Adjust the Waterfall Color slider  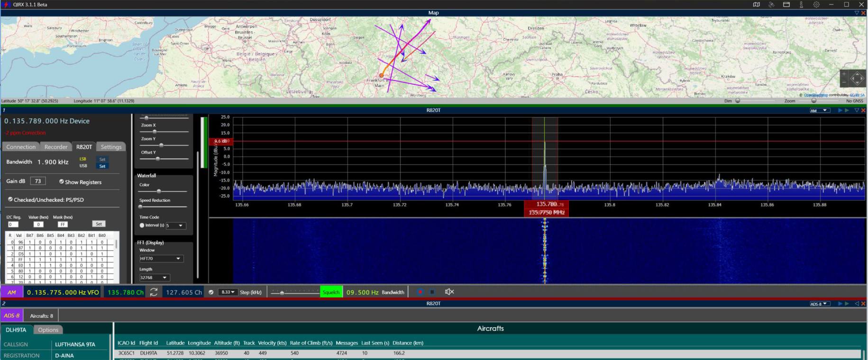pos(159,191)
